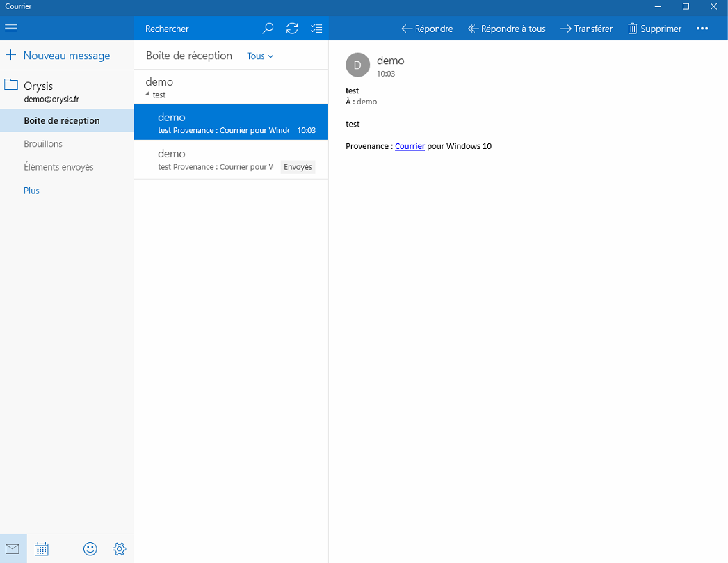Open the Éléments envoyés folder
The height and width of the screenshot is (563, 728).
coord(58,167)
